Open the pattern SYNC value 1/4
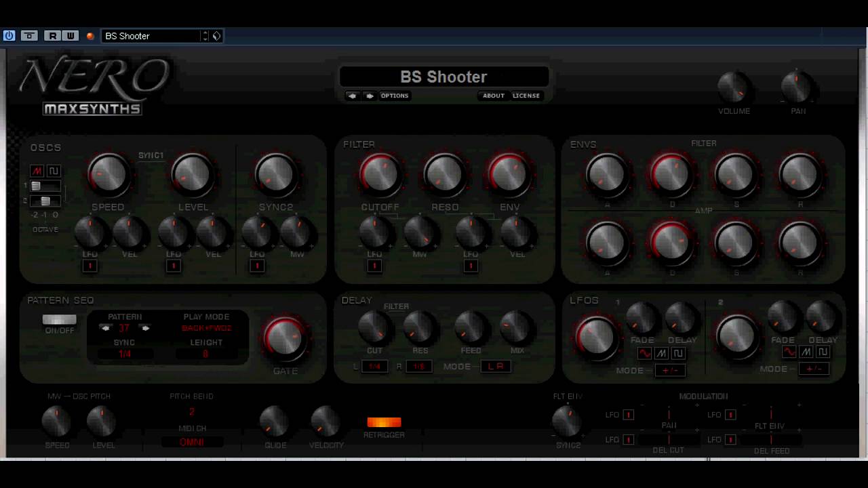 pos(125,354)
